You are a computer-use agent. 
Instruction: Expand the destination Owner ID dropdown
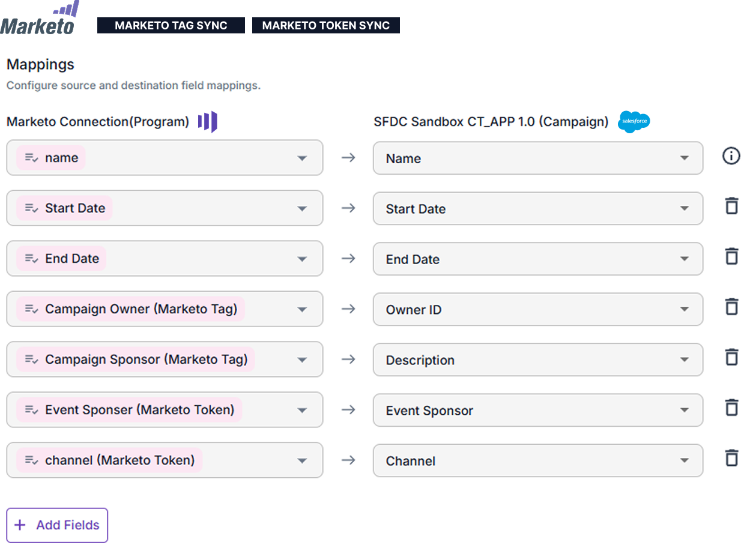click(x=538, y=309)
